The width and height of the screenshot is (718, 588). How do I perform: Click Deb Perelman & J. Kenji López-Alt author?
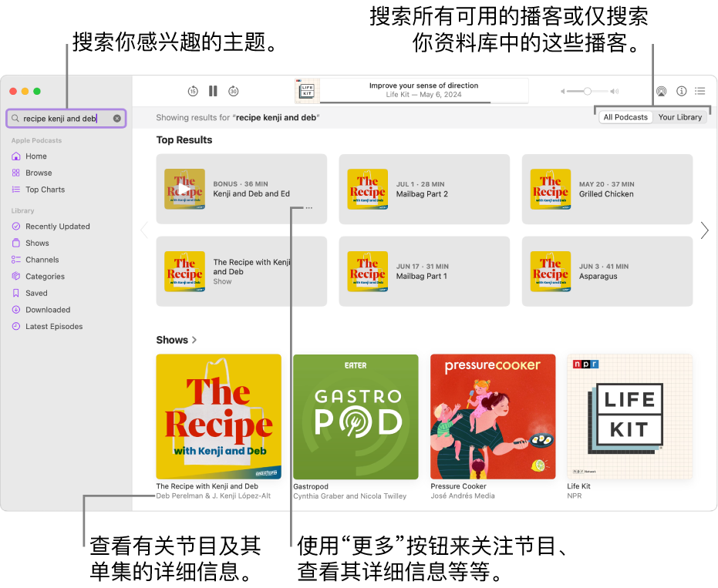(214, 496)
